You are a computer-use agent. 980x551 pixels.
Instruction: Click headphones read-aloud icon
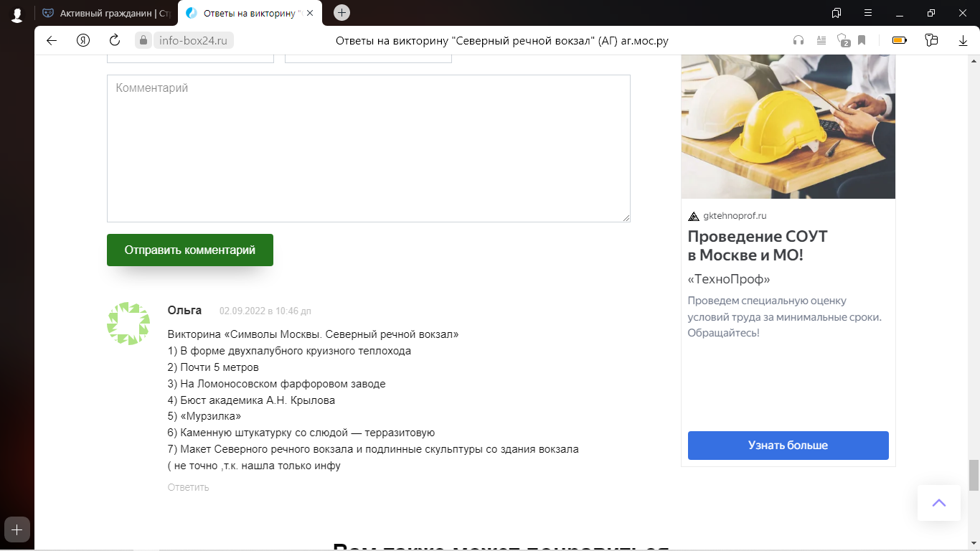(x=798, y=40)
